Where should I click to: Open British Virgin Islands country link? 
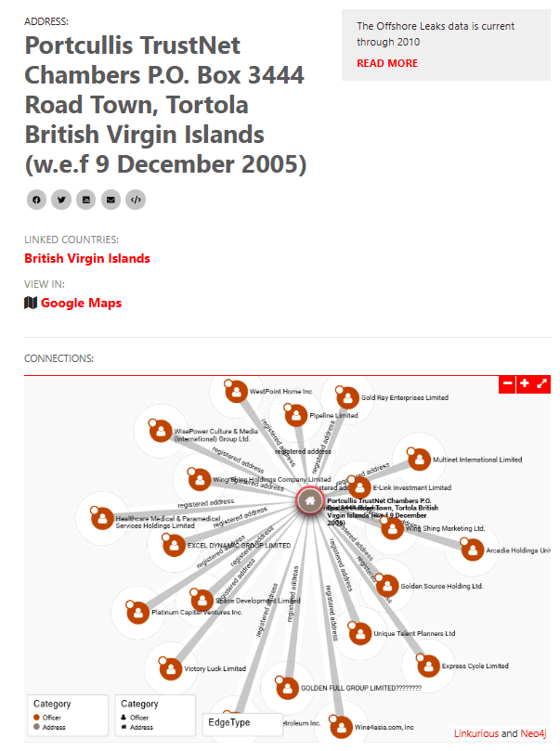87,258
